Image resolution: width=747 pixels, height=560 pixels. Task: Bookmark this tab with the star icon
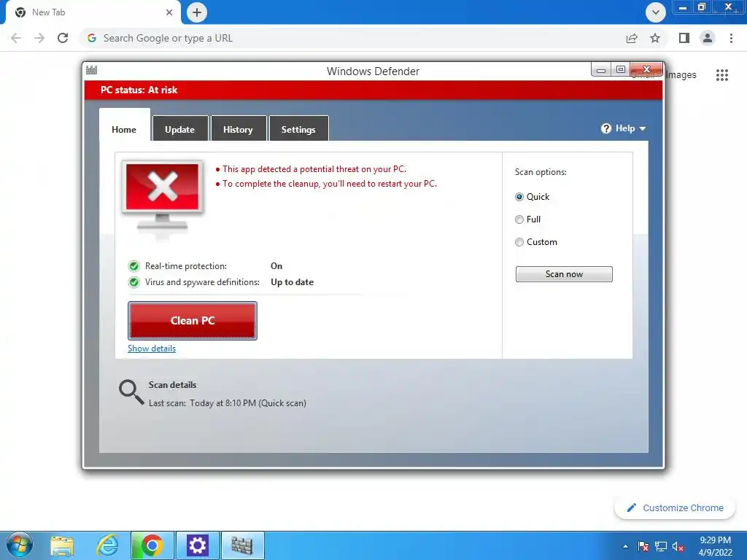[x=655, y=38]
